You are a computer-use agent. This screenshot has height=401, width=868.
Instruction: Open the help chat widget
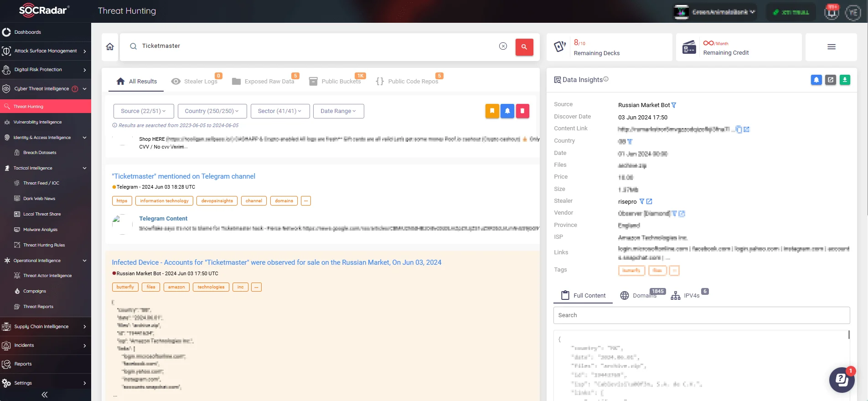coord(842,380)
